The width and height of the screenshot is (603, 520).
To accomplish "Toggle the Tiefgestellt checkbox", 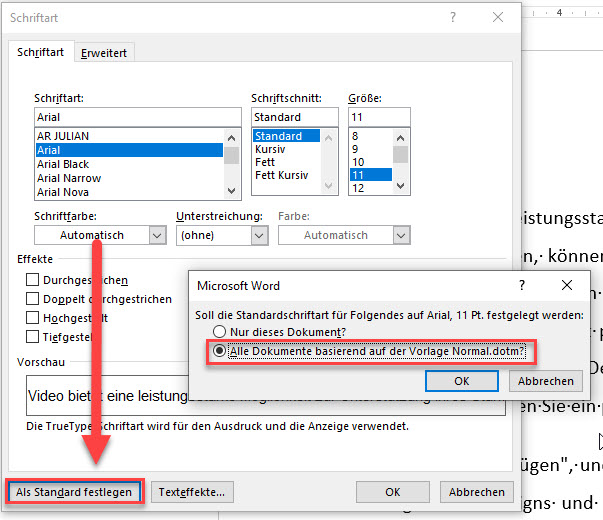I will click(x=33, y=337).
